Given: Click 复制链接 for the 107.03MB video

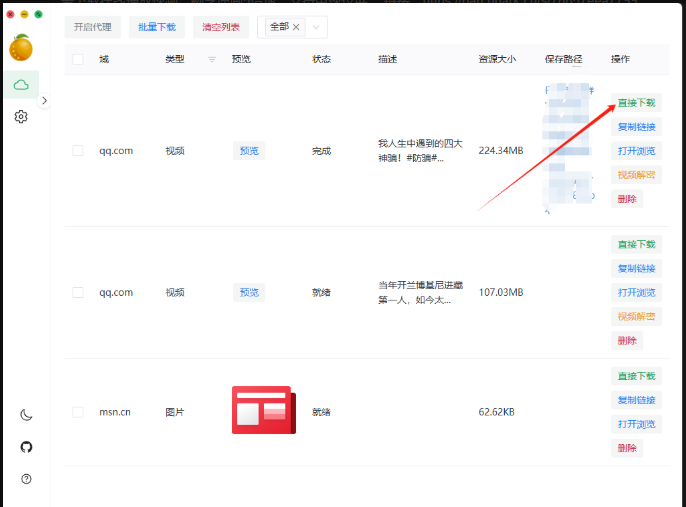Looking at the screenshot, I should pyautogui.click(x=637, y=268).
